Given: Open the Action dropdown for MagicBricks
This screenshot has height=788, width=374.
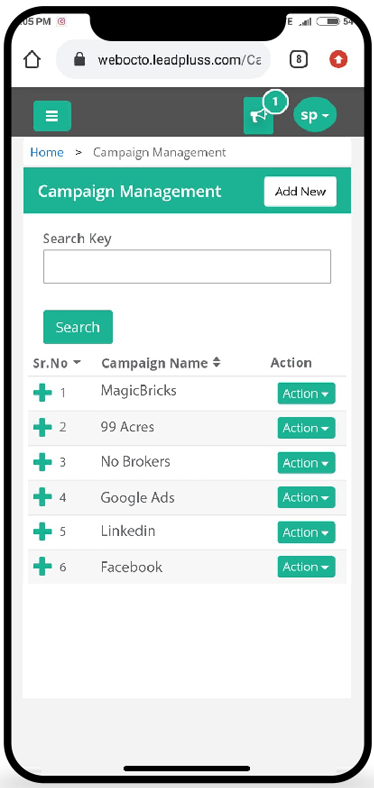Looking at the screenshot, I should (x=306, y=393).
